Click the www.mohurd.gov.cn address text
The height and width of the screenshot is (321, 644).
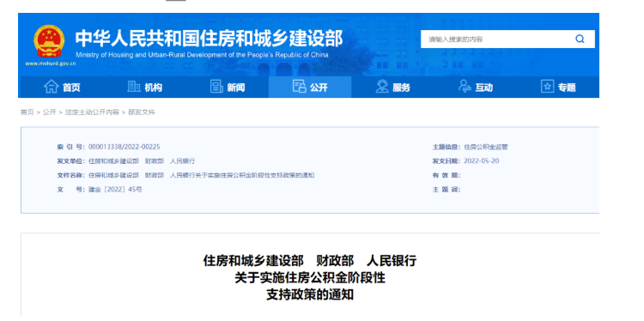pyautogui.click(x=51, y=64)
